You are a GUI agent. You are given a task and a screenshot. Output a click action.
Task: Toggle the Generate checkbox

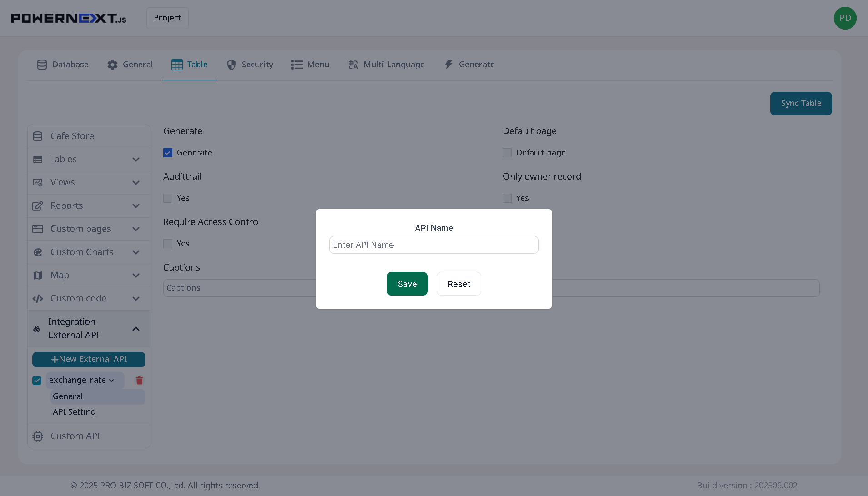coord(168,153)
